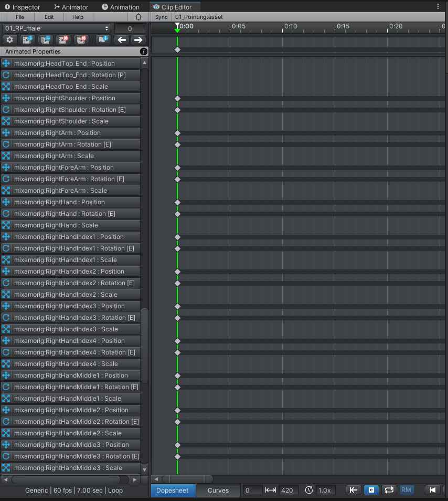Click the RightShoulder Position keyframe diamond
This screenshot has height=501, width=448.
[177, 98]
